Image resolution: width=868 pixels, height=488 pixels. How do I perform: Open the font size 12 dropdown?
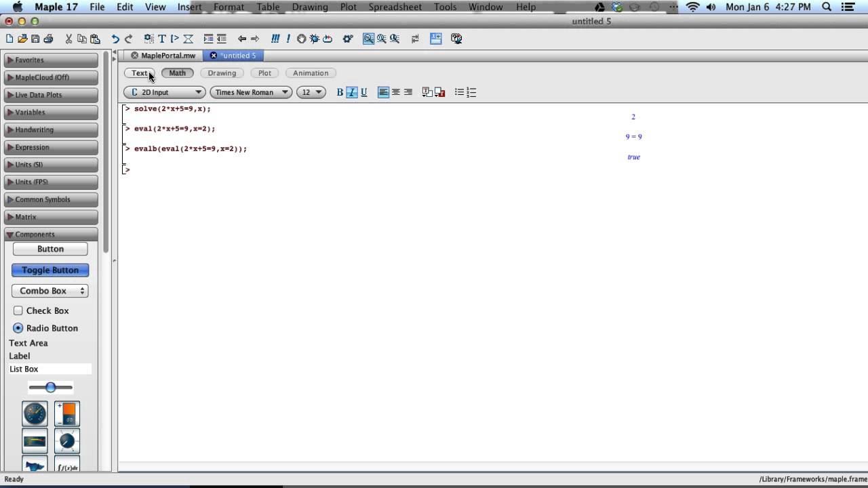click(x=311, y=92)
